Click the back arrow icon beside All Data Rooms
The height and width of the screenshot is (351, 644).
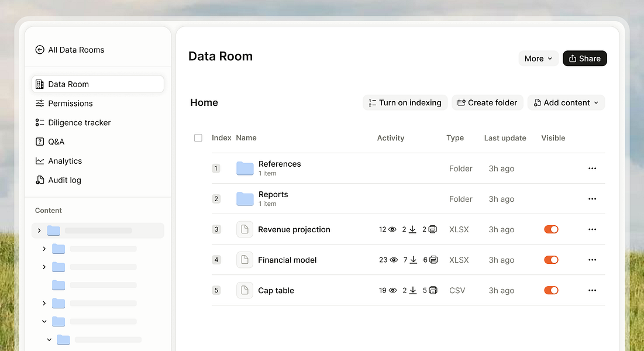click(40, 50)
